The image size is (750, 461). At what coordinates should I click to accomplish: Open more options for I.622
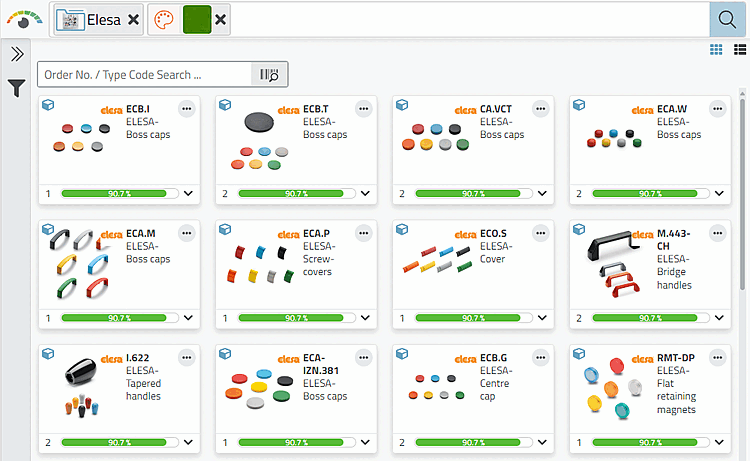[187, 358]
